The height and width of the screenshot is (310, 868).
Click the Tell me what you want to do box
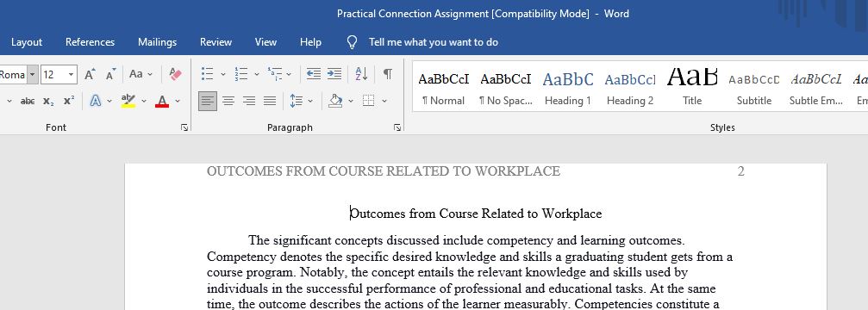(x=434, y=42)
